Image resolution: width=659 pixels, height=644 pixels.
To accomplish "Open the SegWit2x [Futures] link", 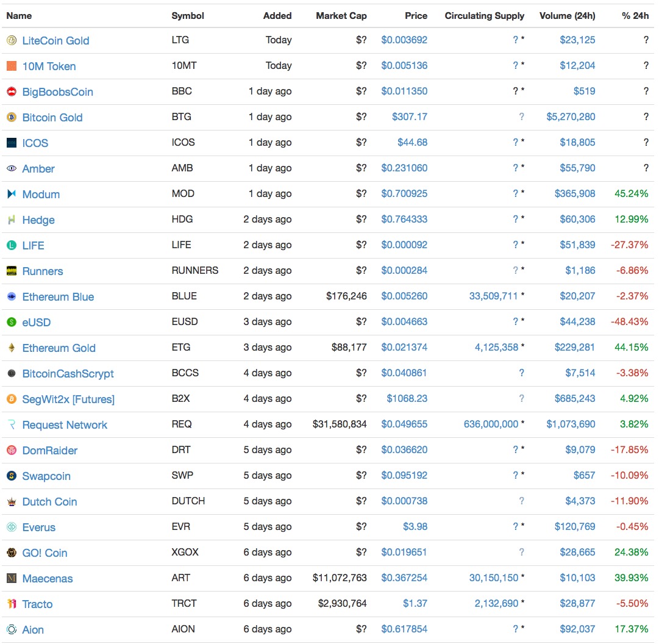I will tap(68, 399).
